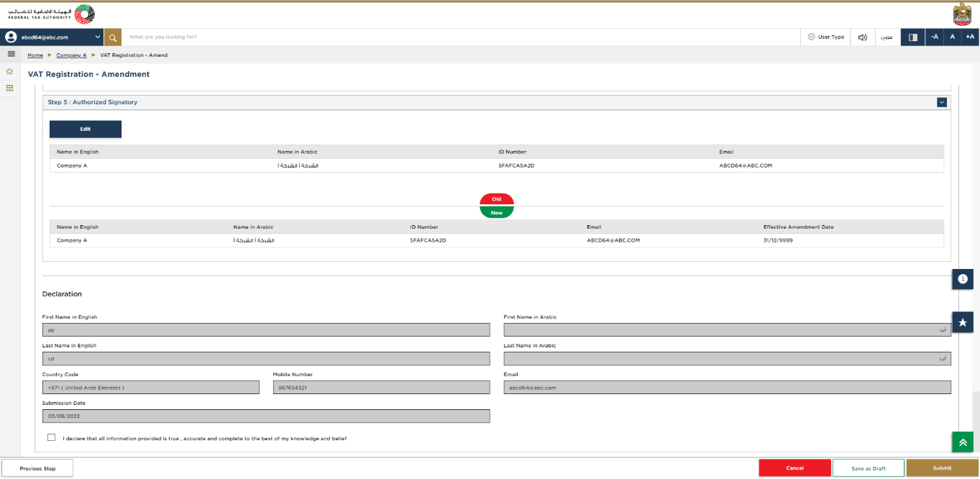Open Company A breadcrumb link

pyautogui.click(x=71, y=55)
